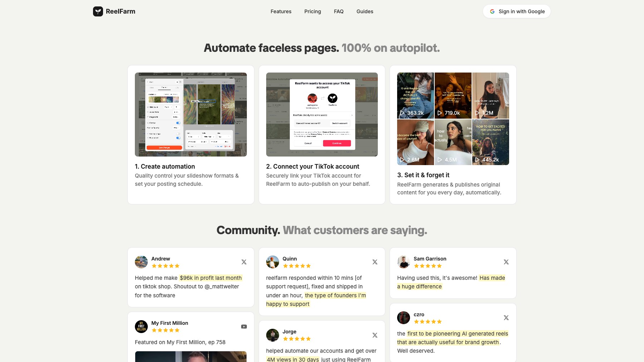Open the FAQ nav link
This screenshot has height=362, width=644.
(x=339, y=11)
